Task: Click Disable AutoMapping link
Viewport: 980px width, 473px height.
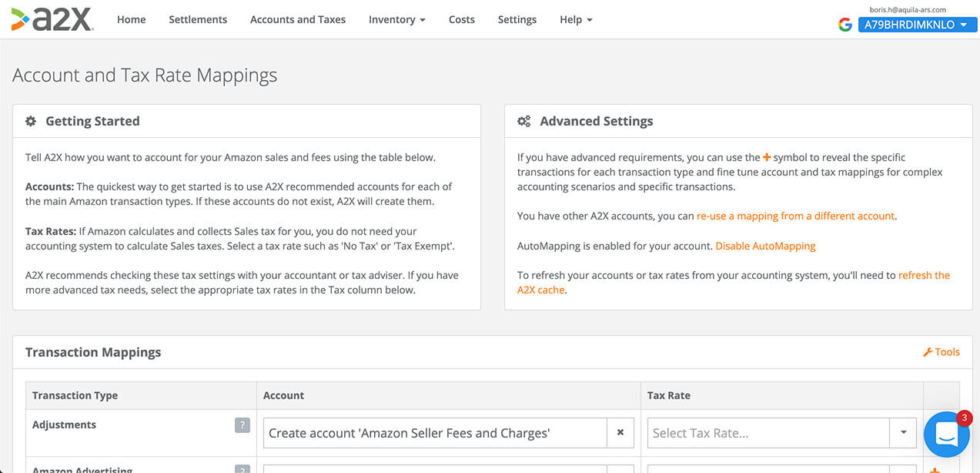Action: [x=765, y=246]
